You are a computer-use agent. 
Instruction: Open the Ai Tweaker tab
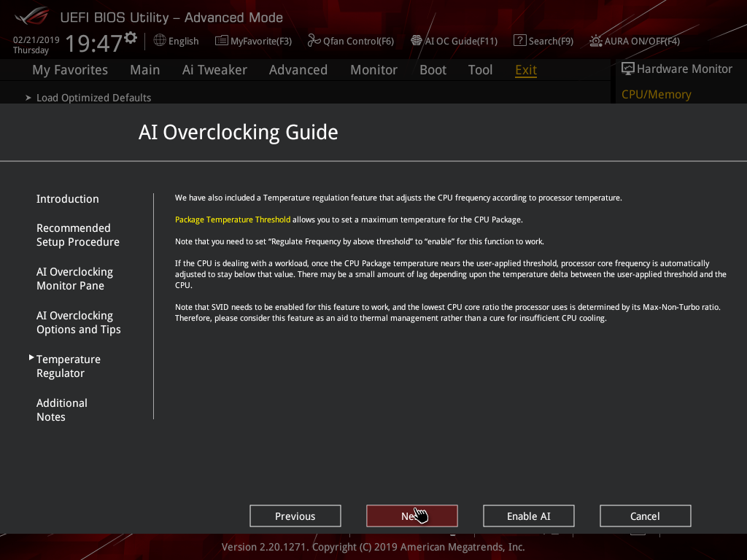pos(214,70)
